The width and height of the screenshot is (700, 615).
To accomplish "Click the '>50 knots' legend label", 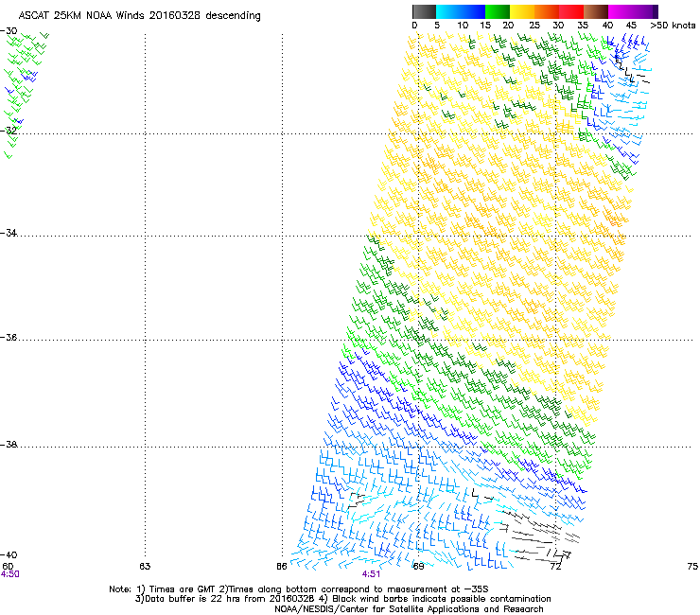I will click(673, 26).
